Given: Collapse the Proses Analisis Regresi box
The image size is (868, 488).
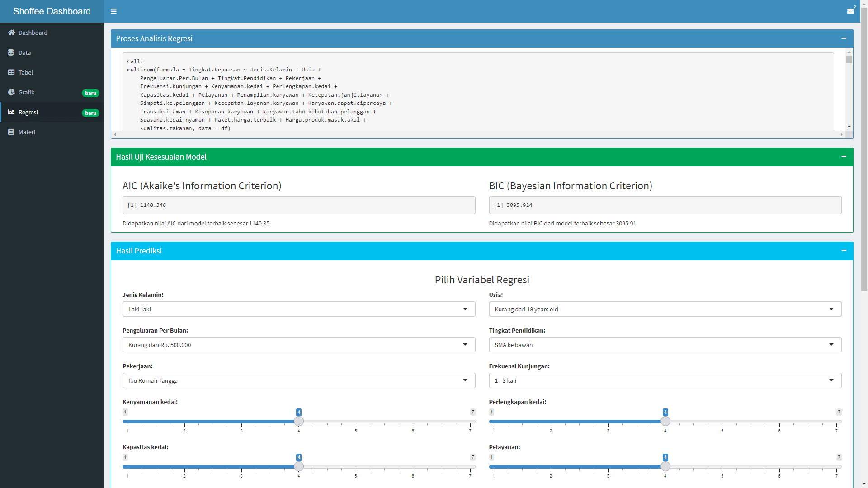Looking at the screenshot, I should point(844,38).
